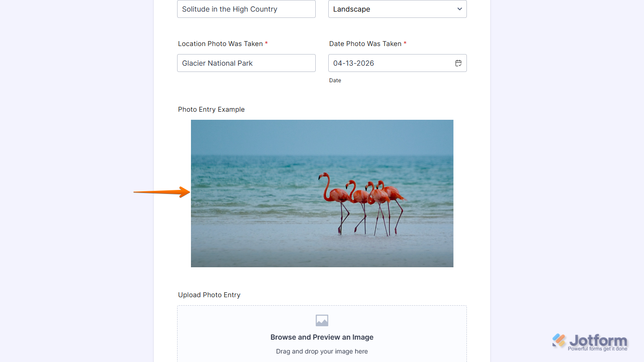Select the Photo Entry Example label
Screen dimensions: 644x362
211,109
